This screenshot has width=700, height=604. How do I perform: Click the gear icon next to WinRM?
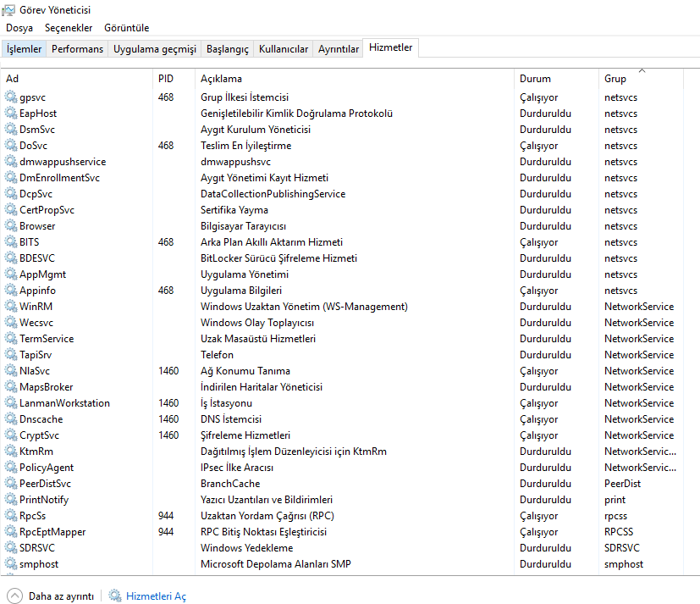coord(11,306)
